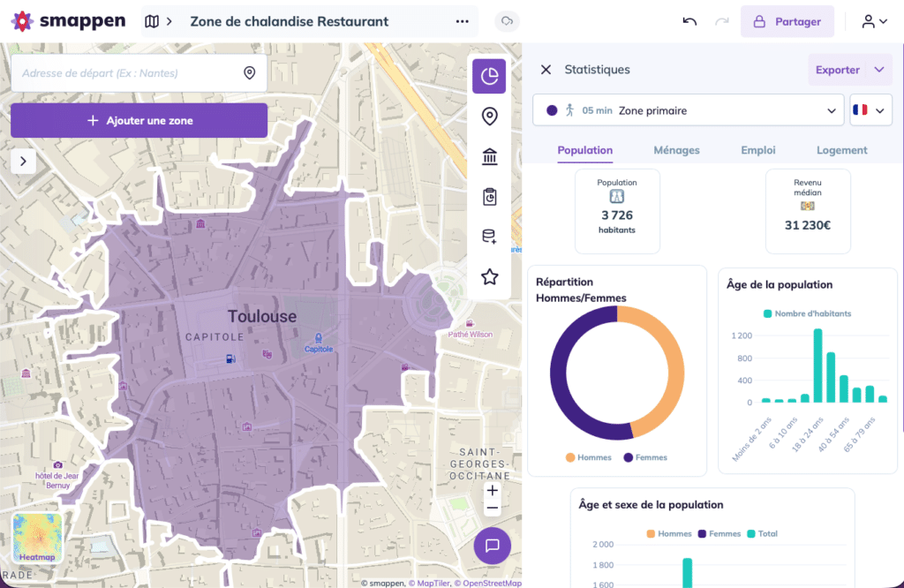This screenshot has width=904, height=588.
Task: Toggle Hommes legend in gender donut chart
Action: click(588, 457)
